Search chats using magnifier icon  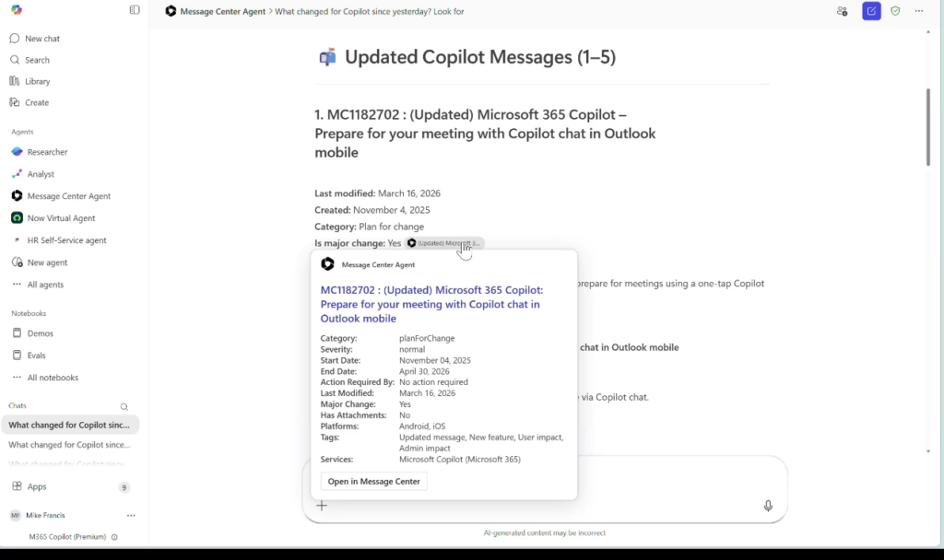click(x=124, y=406)
